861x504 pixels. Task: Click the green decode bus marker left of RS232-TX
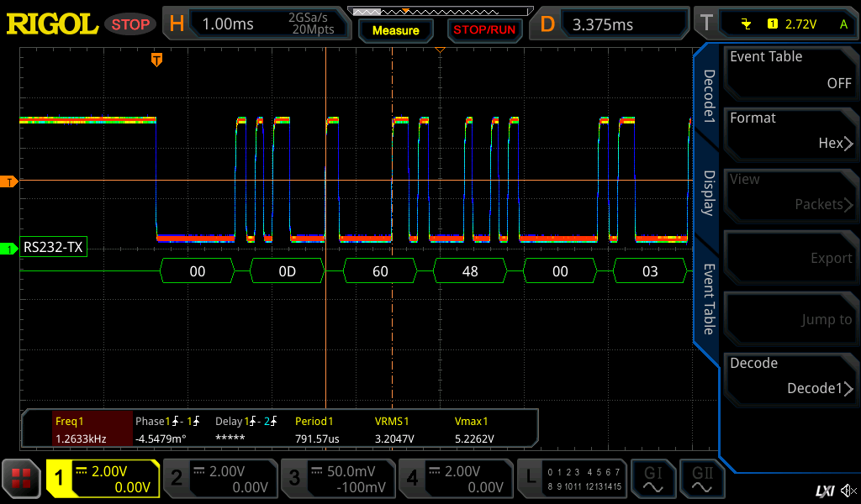(x=9, y=249)
